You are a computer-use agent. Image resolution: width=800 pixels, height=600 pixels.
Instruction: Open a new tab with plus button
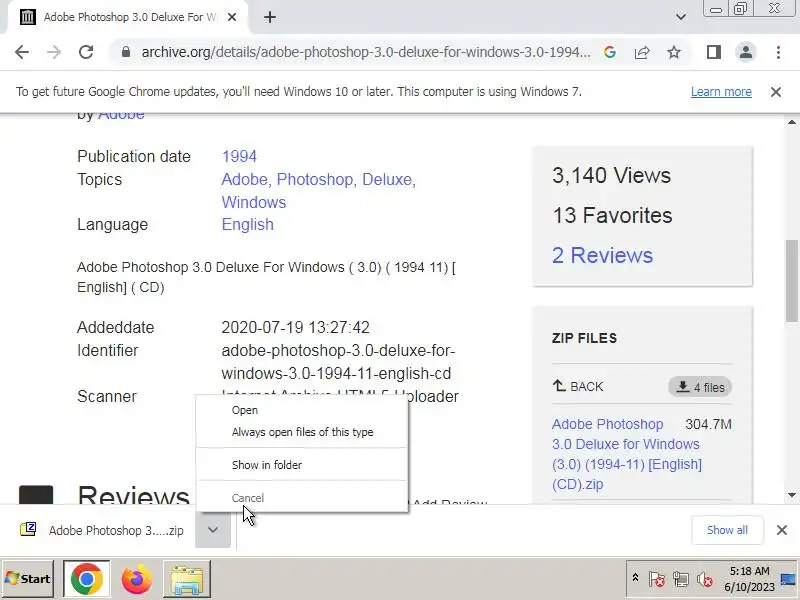click(x=270, y=17)
